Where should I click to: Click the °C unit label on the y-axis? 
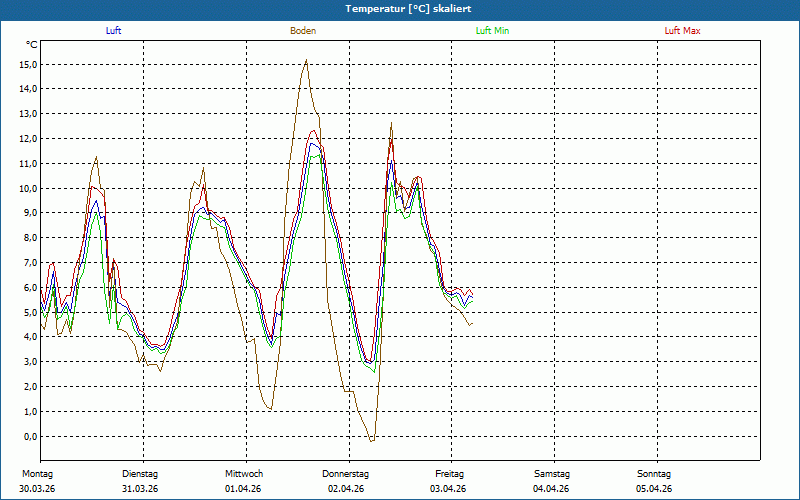pyautogui.click(x=32, y=45)
